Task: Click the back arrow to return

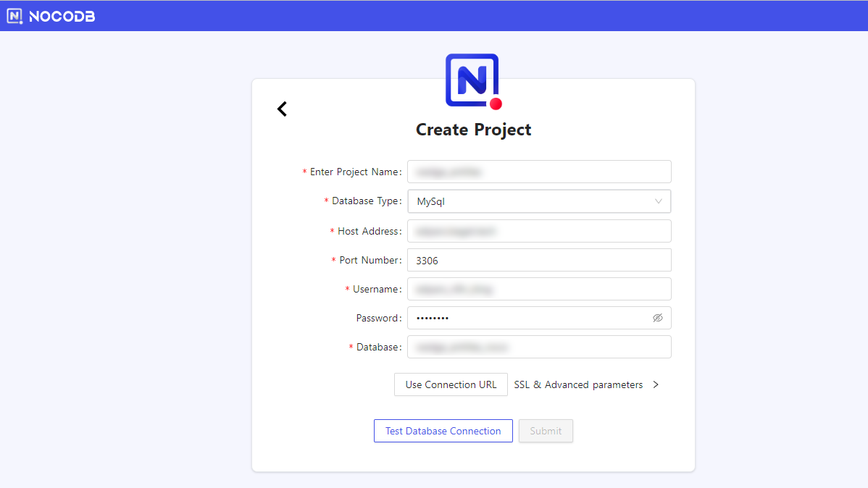Action: pos(282,109)
